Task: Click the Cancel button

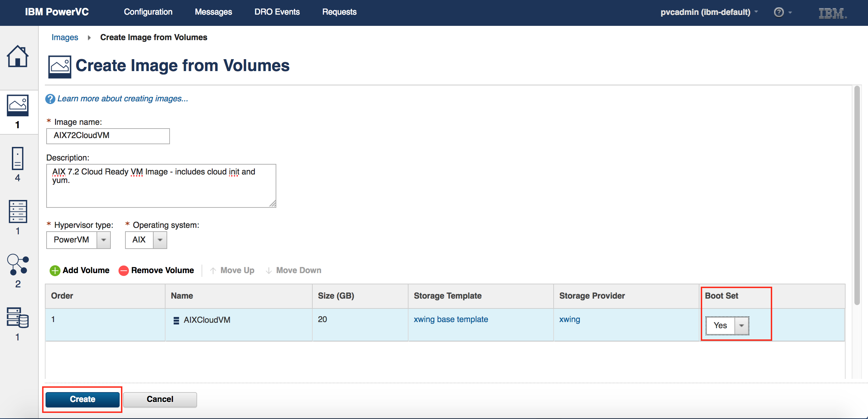Action: [160, 399]
